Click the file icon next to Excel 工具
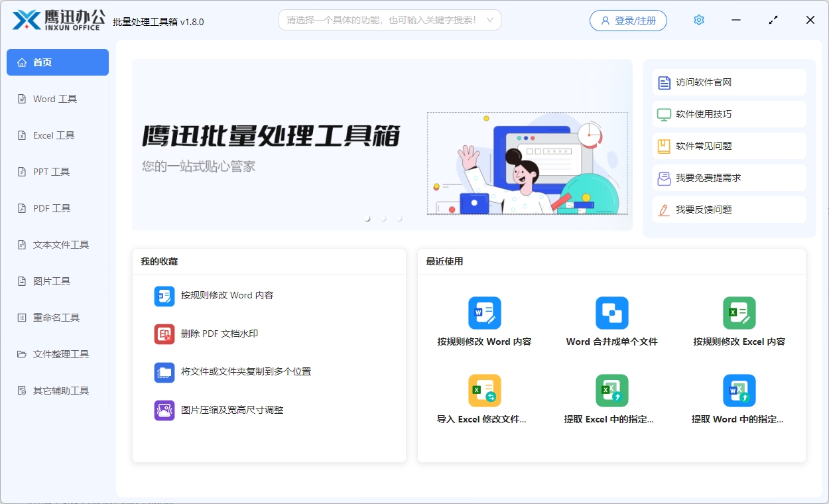This screenshot has width=829, height=504. (21, 135)
